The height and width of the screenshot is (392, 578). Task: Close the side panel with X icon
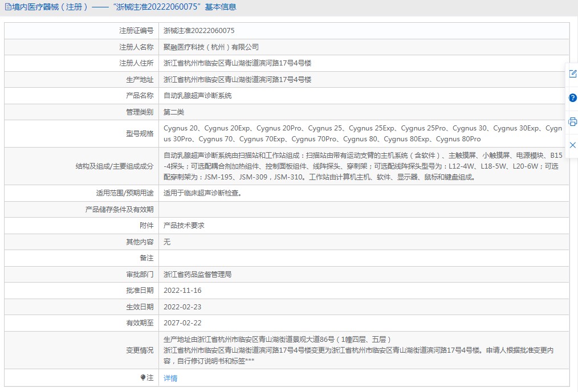(x=572, y=145)
